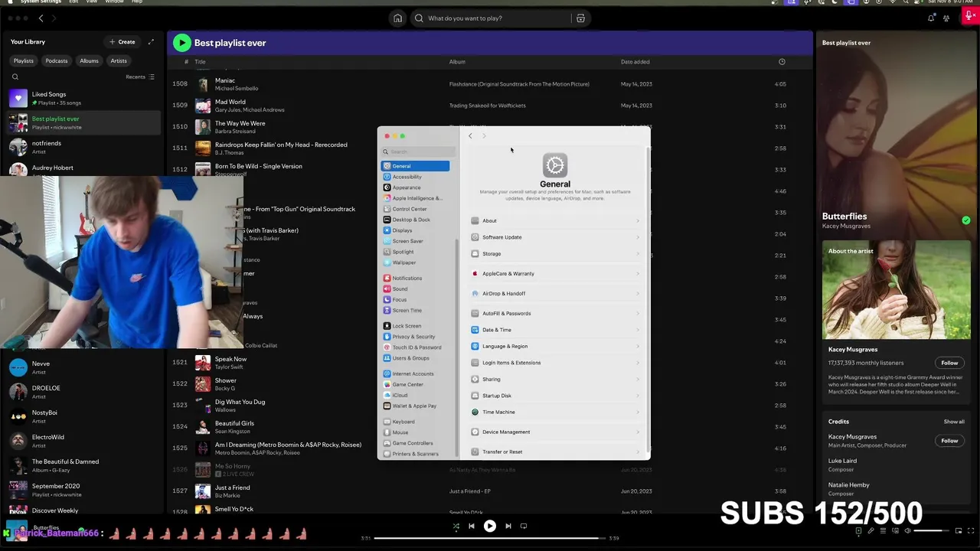Viewport: 980px width, 551px height.
Task: Open the Date & Time row
Action: coord(556,330)
